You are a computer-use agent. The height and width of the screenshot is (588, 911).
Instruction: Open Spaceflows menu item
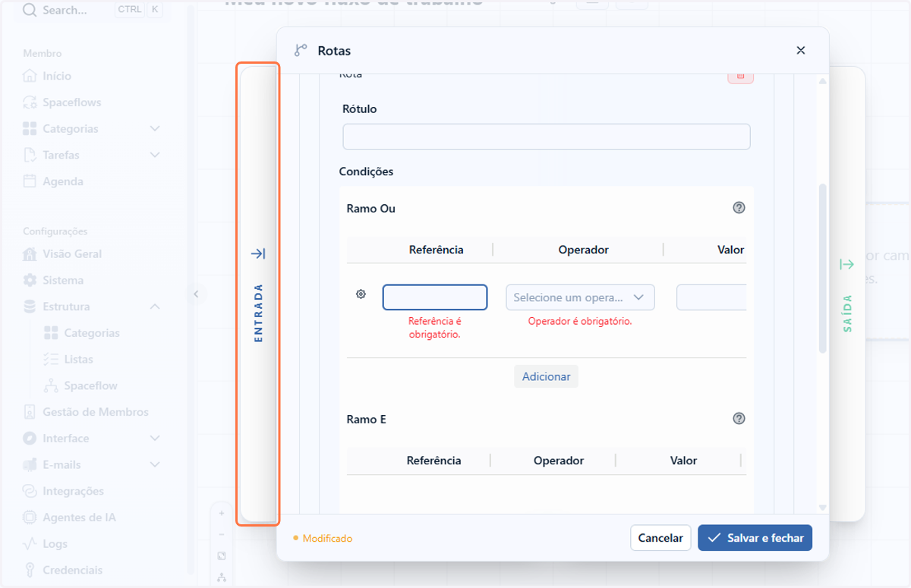point(72,102)
